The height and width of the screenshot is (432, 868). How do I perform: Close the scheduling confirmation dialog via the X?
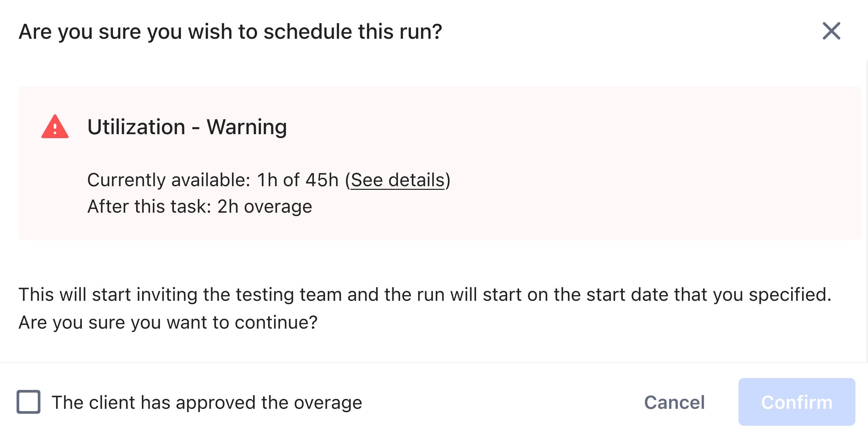pyautogui.click(x=831, y=31)
